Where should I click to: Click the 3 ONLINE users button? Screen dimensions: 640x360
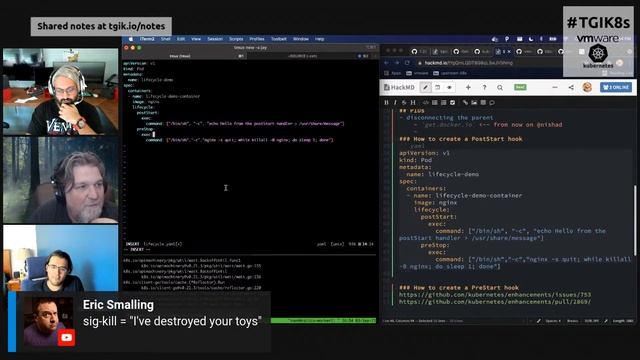pyautogui.click(x=616, y=87)
